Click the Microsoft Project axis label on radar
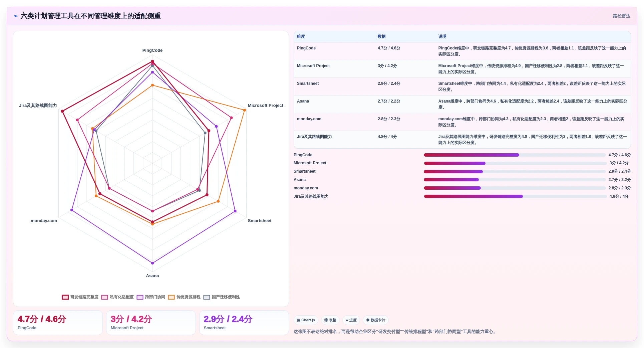 click(x=265, y=106)
